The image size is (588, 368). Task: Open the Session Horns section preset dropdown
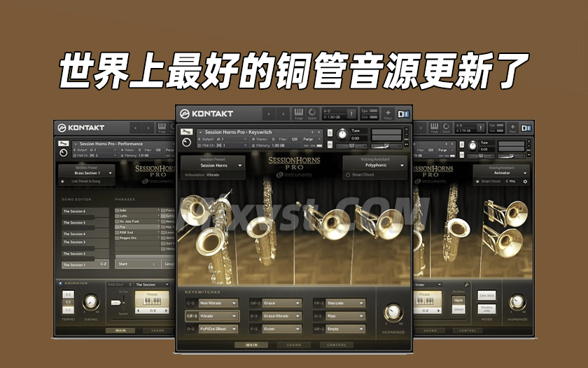(213, 165)
